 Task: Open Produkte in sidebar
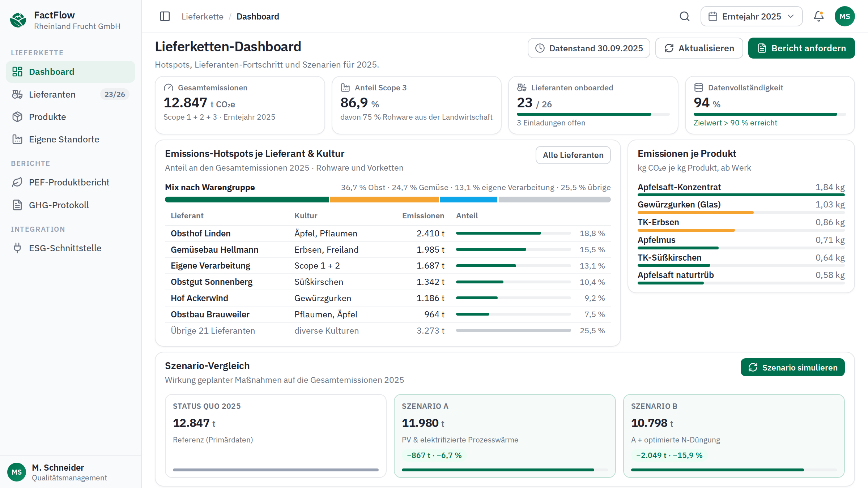71,117
